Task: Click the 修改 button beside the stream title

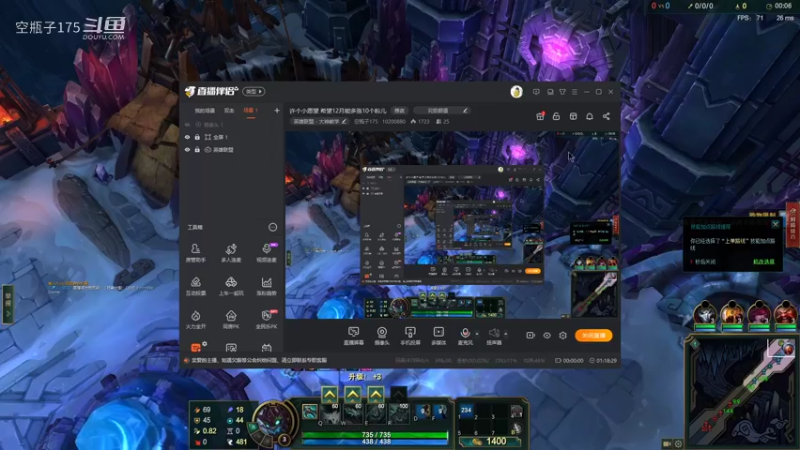Action: tap(399, 111)
